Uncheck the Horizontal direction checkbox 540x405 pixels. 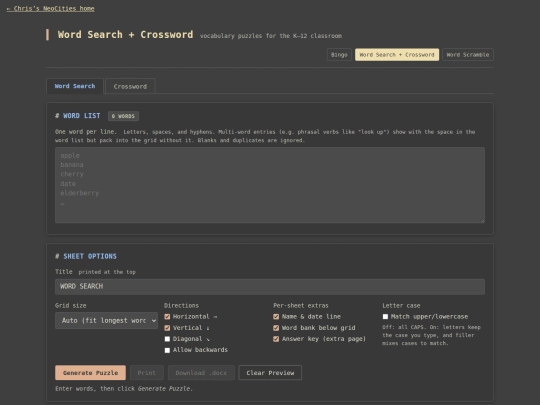(x=167, y=317)
